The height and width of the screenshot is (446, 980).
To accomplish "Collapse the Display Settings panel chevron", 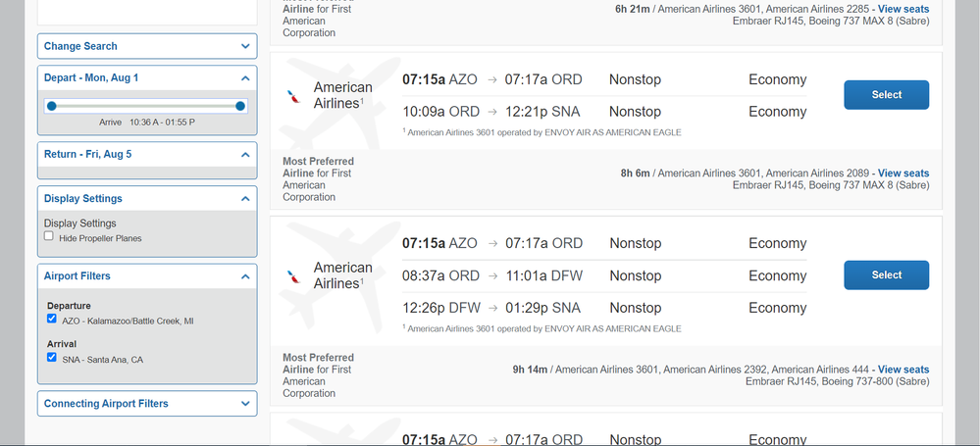I will [x=245, y=199].
